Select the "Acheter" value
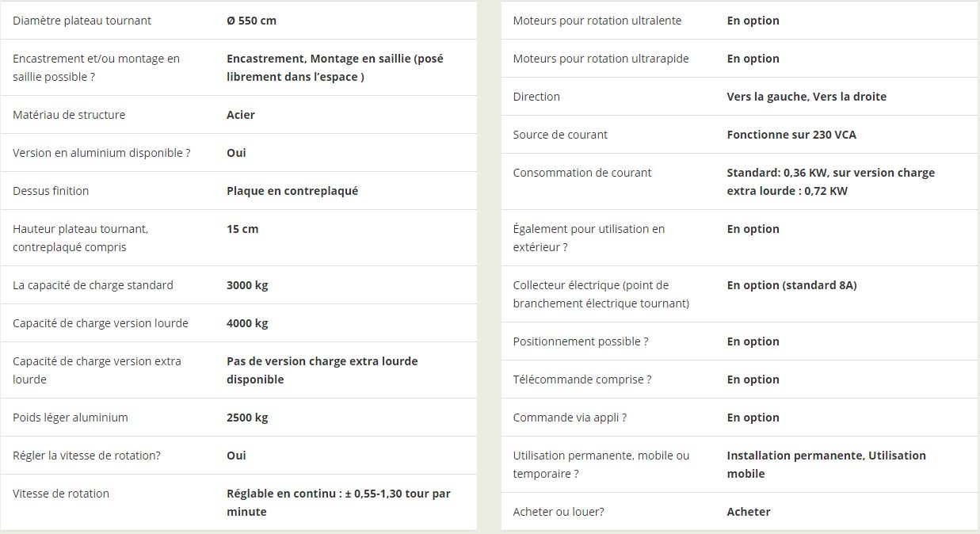This screenshot has width=980, height=534. pyautogui.click(x=749, y=512)
